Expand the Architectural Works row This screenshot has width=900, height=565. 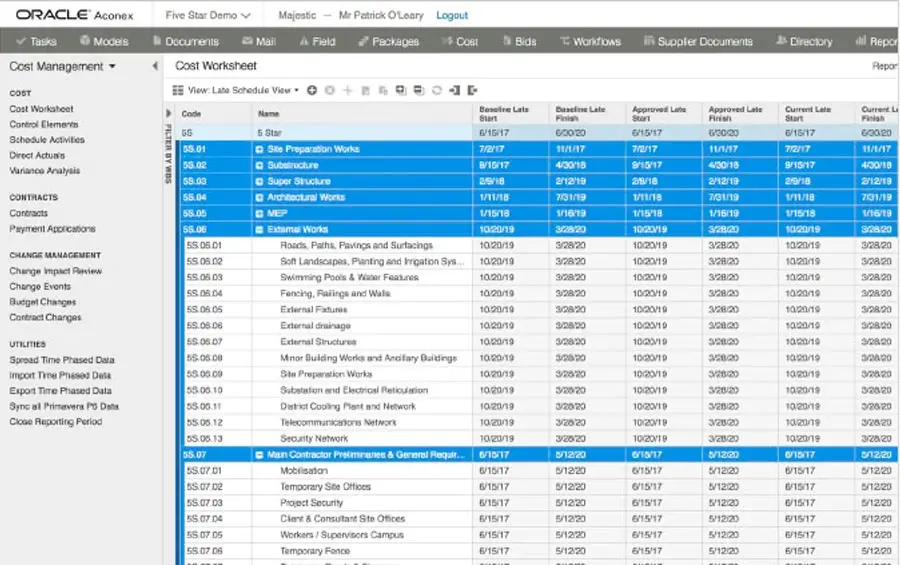[259, 198]
